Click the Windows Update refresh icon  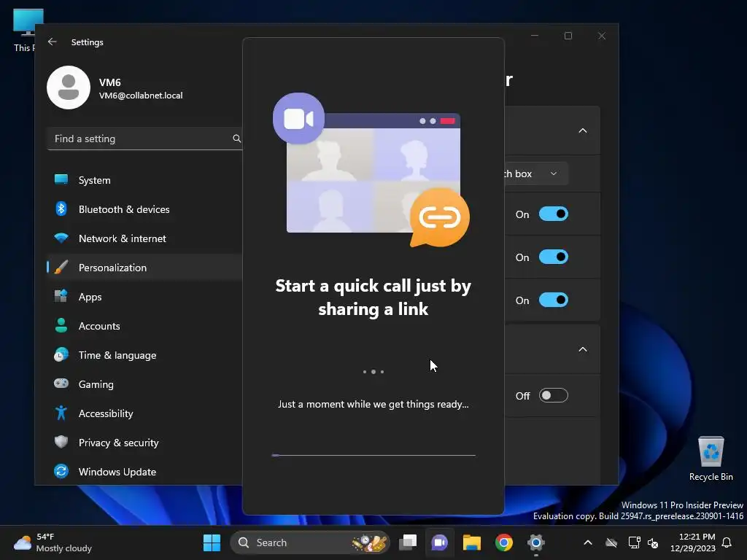(61, 471)
